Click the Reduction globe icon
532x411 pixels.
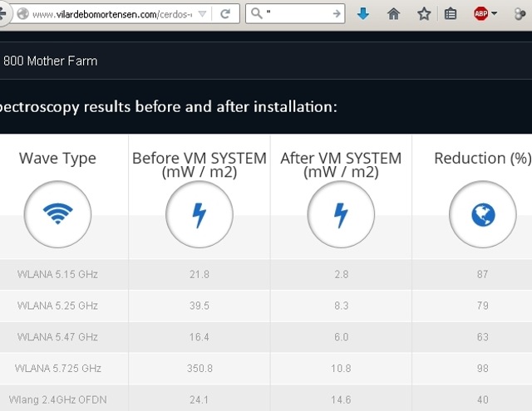pos(483,214)
